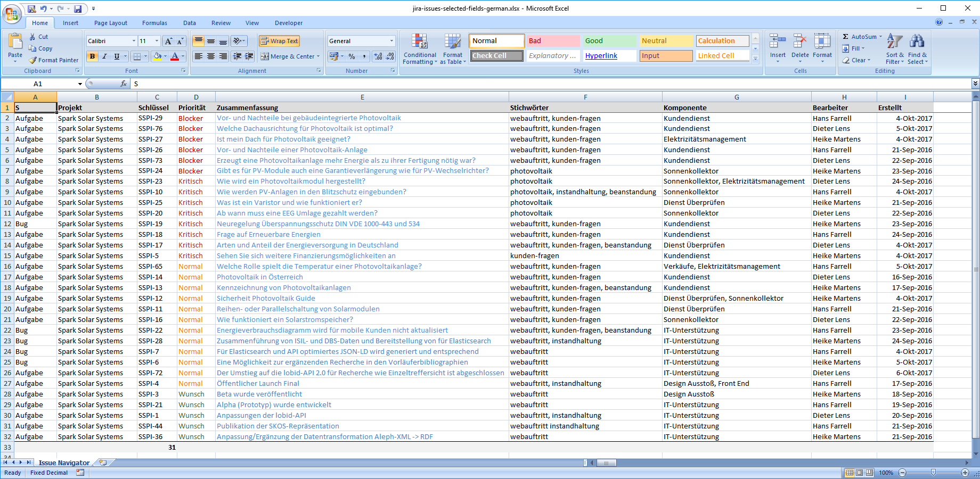980x479 pixels.
Task: Apply Percent Style number format
Action: tap(352, 56)
